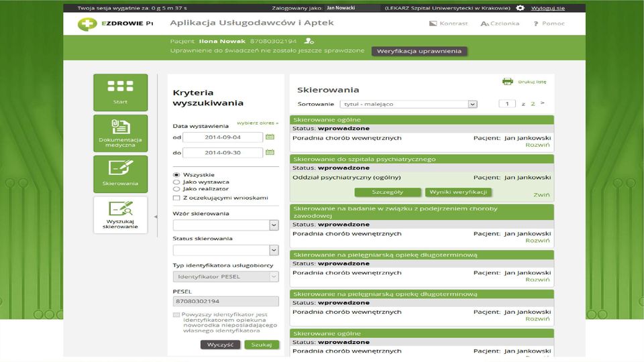Screen dimensions: 644x362
Task: Click the eZdrowie P1 logo icon
Action: click(87, 24)
